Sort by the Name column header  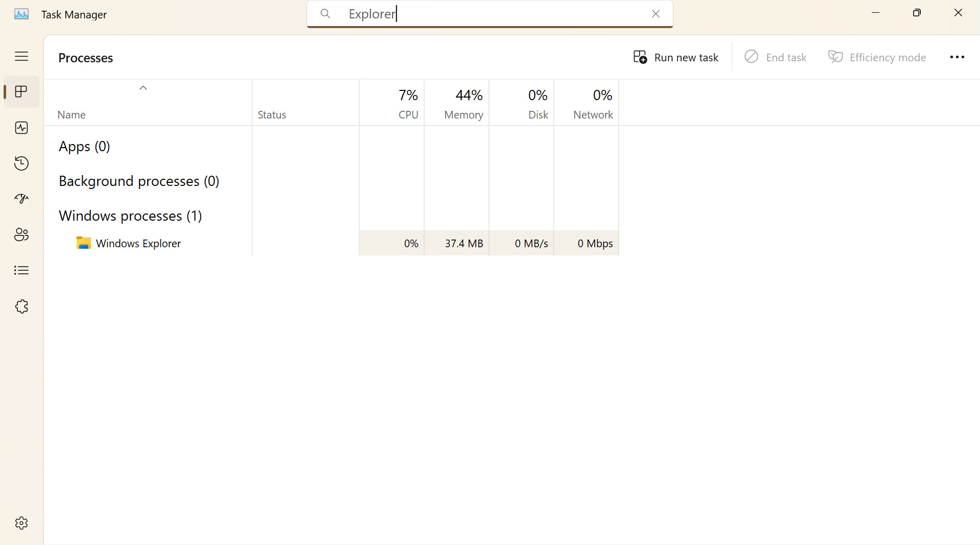(148, 103)
